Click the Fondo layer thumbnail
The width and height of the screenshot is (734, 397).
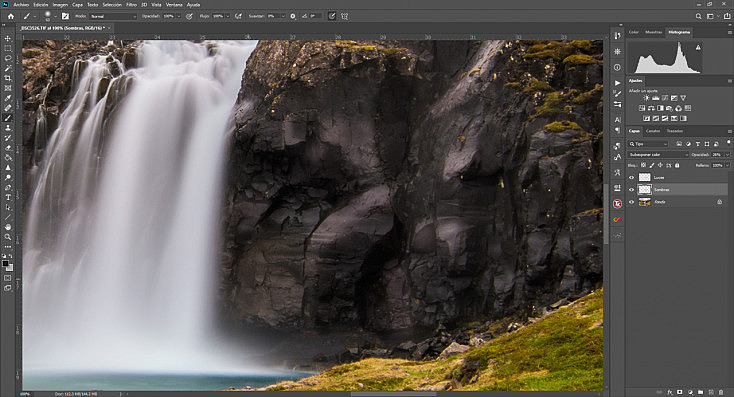(x=645, y=202)
